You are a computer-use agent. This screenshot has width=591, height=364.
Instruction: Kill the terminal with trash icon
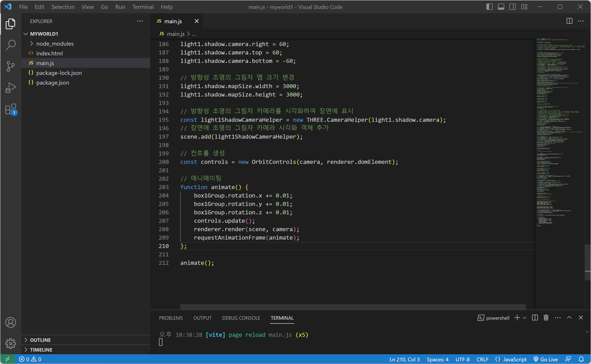coord(546,318)
